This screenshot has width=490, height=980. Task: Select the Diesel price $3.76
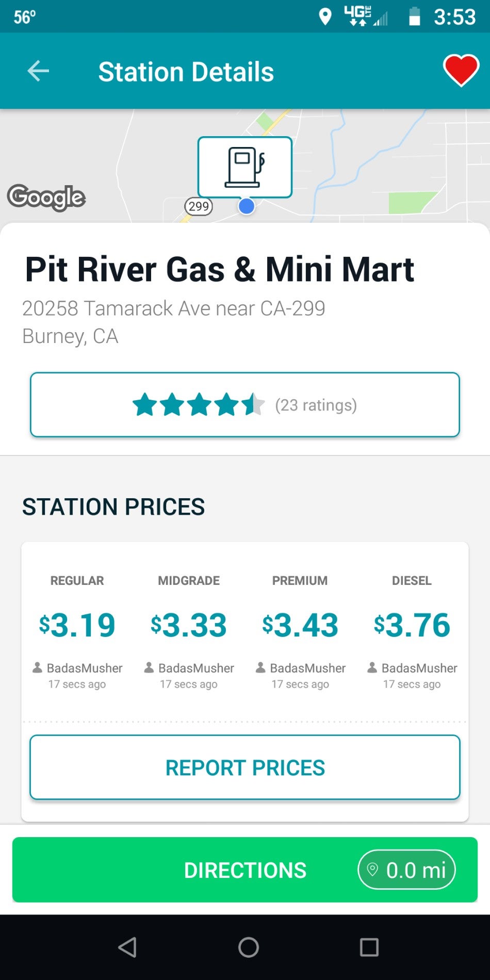click(412, 625)
